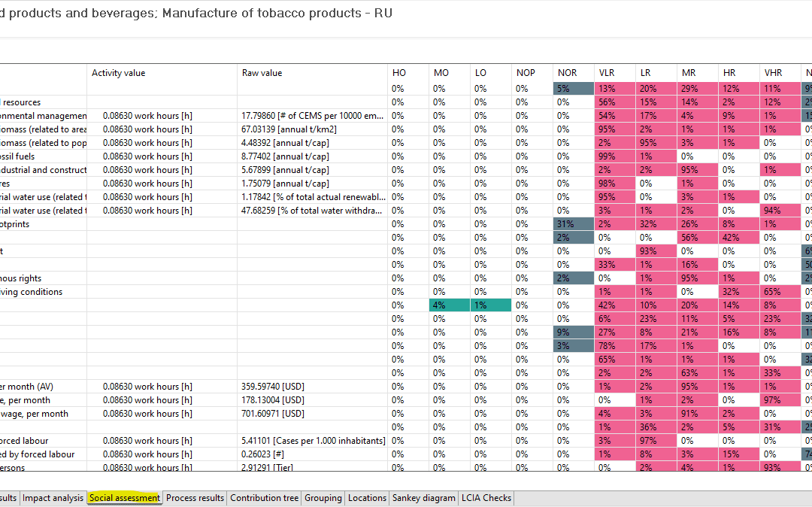Select the Contribution tree tab

click(264, 498)
